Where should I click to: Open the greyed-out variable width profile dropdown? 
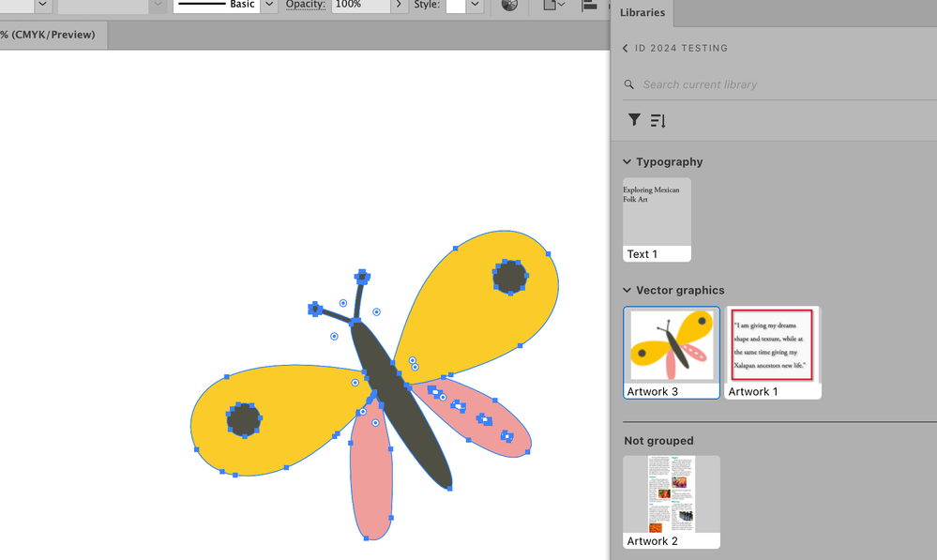click(158, 5)
